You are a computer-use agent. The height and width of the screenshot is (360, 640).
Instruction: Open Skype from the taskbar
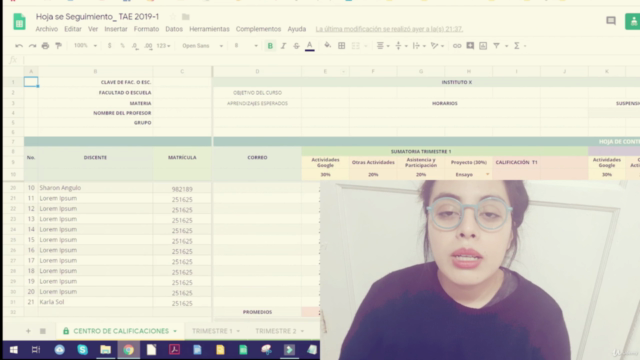pyautogui.click(x=82, y=350)
